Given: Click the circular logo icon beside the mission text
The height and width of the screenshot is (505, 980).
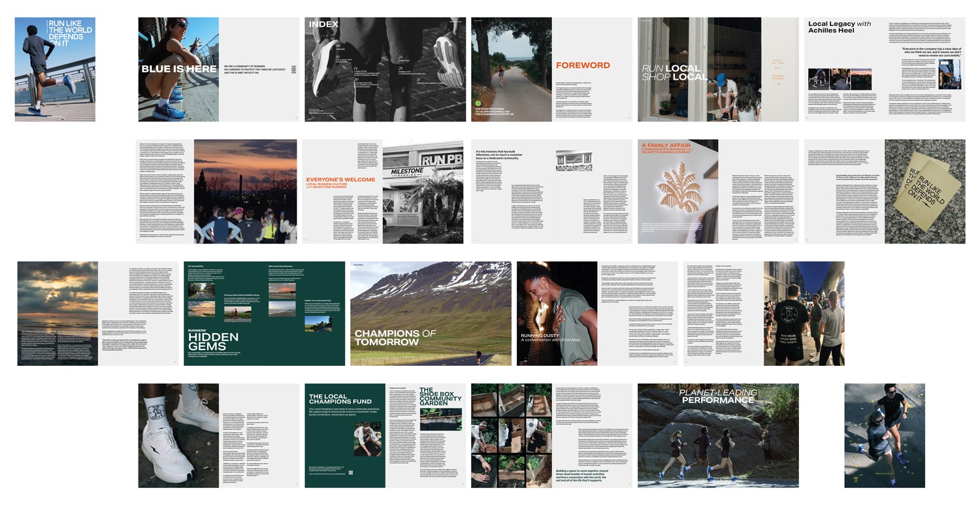Looking at the screenshot, I should coord(293,69).
